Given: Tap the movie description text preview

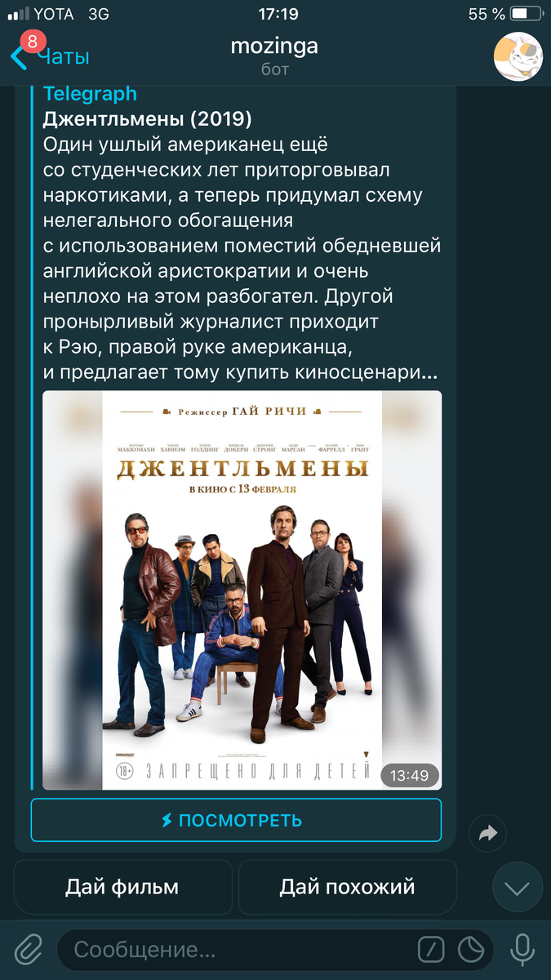Looking at the screenshot, I should tap(241, 259).
